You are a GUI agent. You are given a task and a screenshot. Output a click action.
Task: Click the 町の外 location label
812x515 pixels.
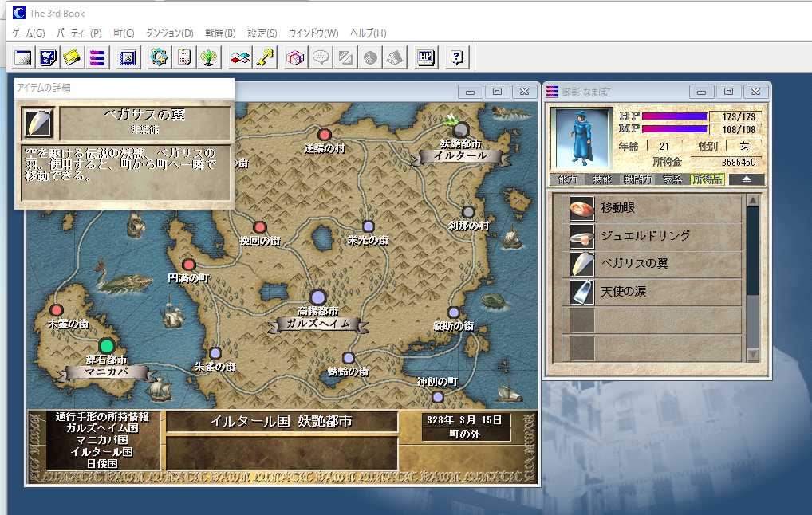pos(467,434)
